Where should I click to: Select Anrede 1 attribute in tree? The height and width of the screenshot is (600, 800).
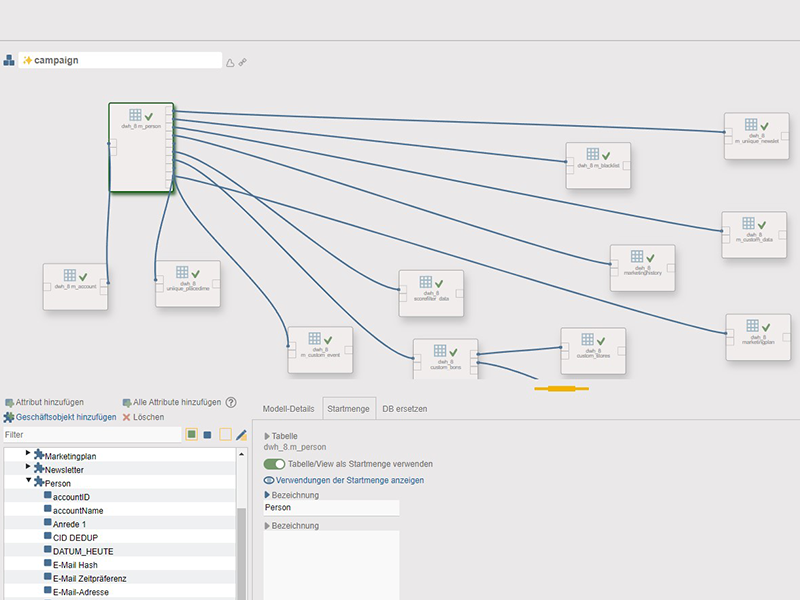click(69, 524)
